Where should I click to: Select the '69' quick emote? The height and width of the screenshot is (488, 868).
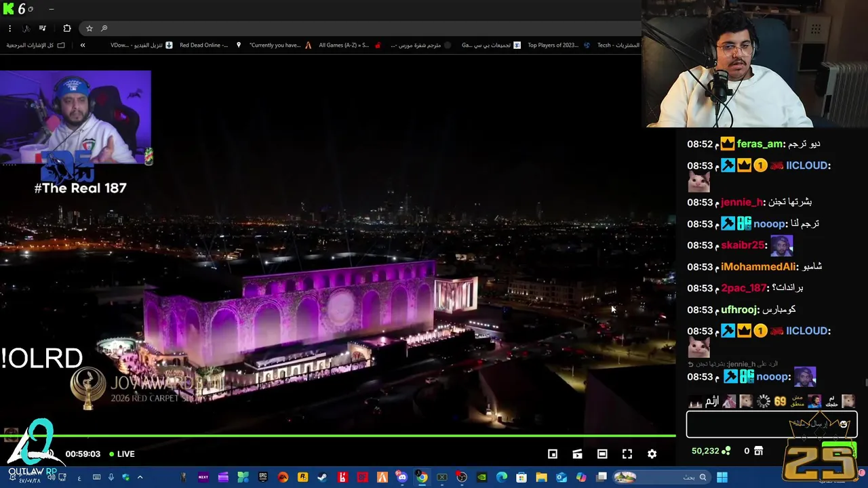pos(780,402)
